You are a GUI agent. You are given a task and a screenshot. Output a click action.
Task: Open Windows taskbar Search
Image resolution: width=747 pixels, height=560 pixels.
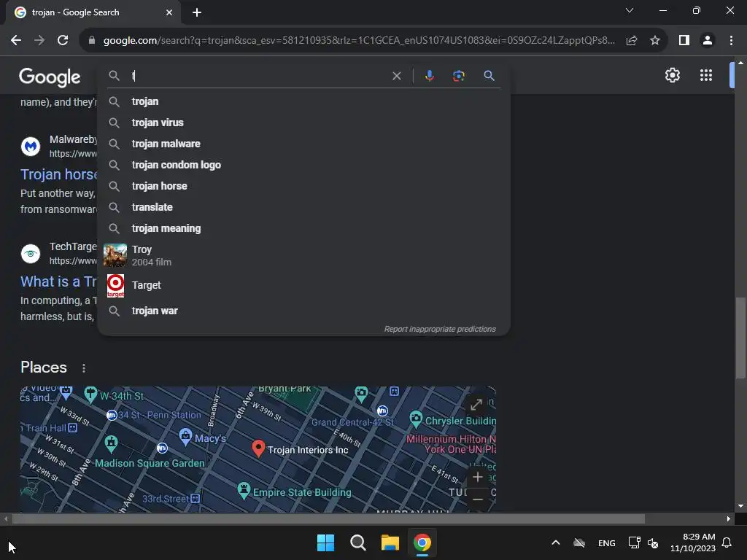click(x=357, y=542)
